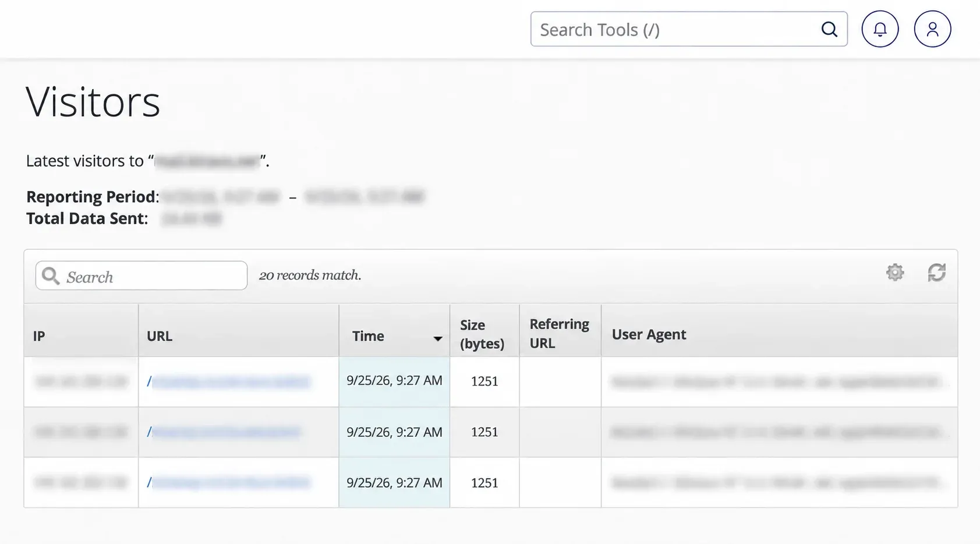The image size is (980, 544).
Task: Click the magnifier icon in Search Tools
Action: click(x=829, y=29)
